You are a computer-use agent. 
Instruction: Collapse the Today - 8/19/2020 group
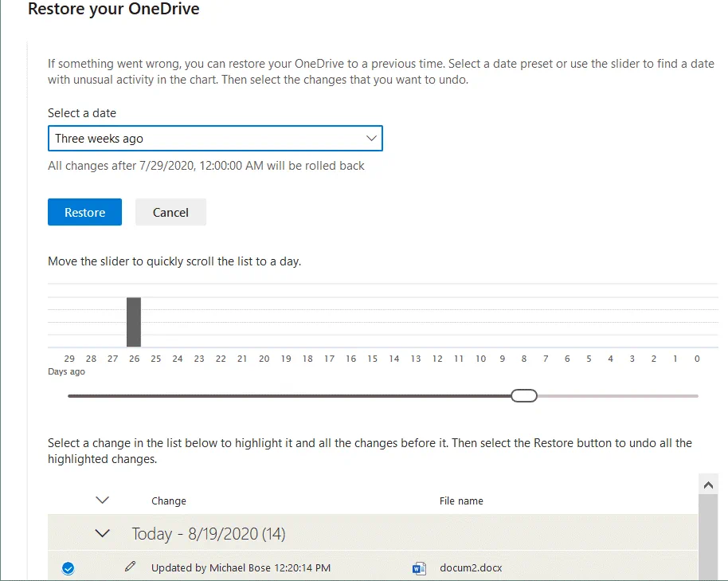coord(102,534)
